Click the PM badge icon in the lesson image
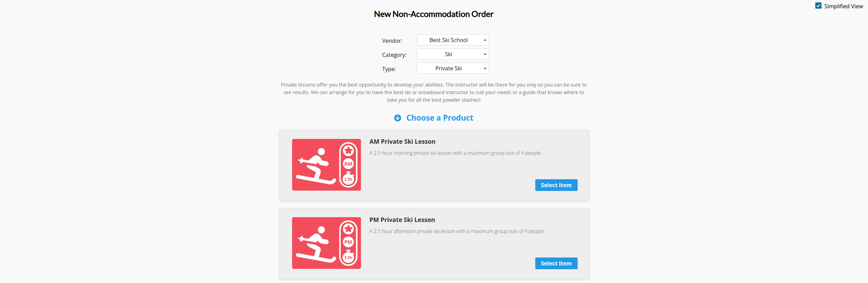The width and height of the screenshot is (868, 283). coord(348,242)
